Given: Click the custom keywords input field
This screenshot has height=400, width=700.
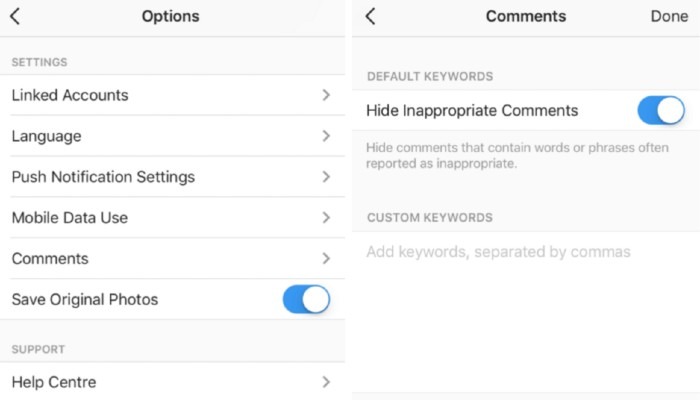Looking at the screenshot, I should click(x=498, y=252).
